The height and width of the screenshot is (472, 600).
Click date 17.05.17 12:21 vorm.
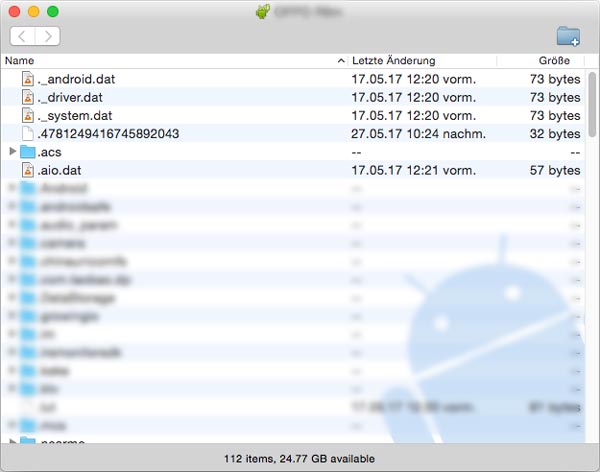pos(414,170)
